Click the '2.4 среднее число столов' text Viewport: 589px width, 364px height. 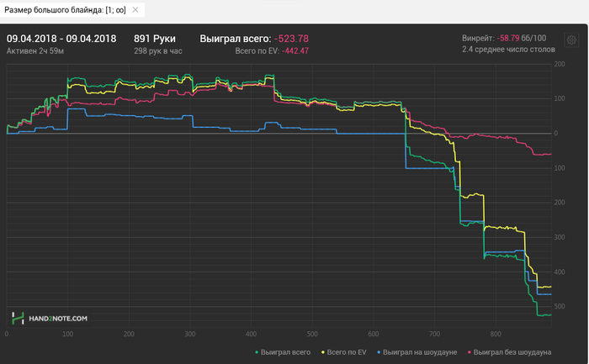508,50
